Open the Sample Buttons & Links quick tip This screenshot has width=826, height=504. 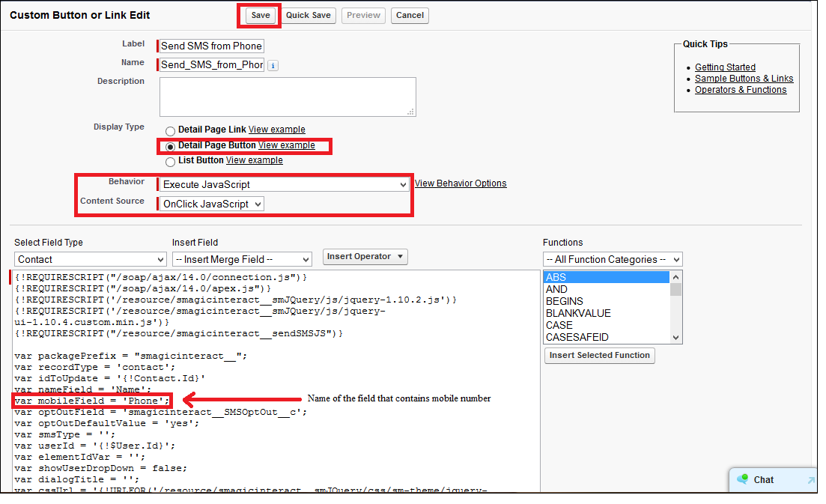[x=744, y=79]
